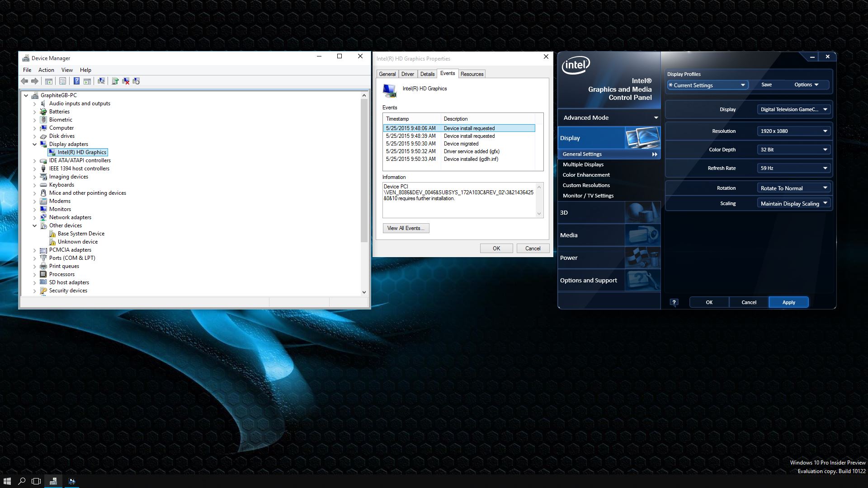The width and height of the screenshot is (868, 488).
Task: Open the View menu
Action: click(x=67, y=70)
